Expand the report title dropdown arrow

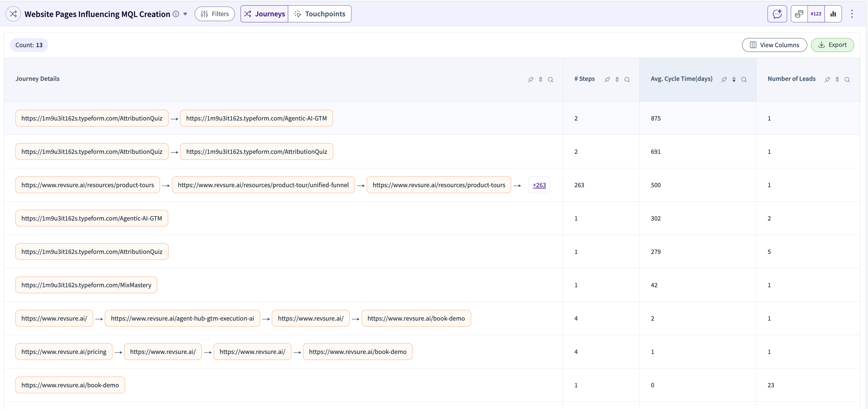point(185,14)
